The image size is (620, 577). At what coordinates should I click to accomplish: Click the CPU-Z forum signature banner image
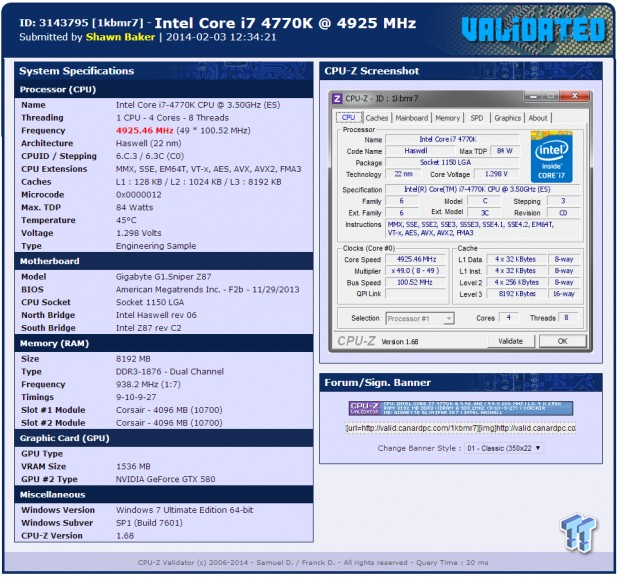pos(461,409)
